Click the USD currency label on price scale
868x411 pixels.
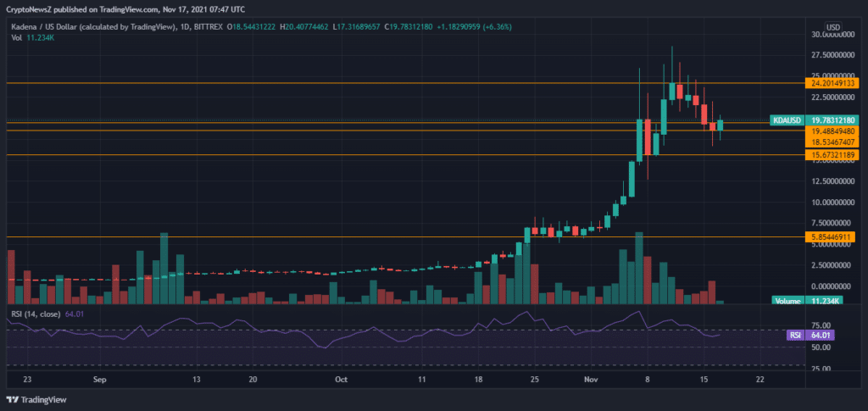coord(832,27)
